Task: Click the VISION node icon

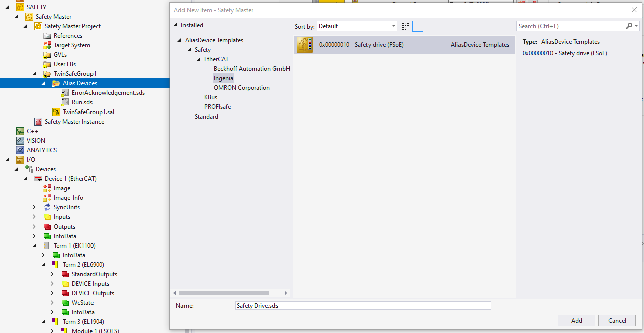Action: (20, 141)
